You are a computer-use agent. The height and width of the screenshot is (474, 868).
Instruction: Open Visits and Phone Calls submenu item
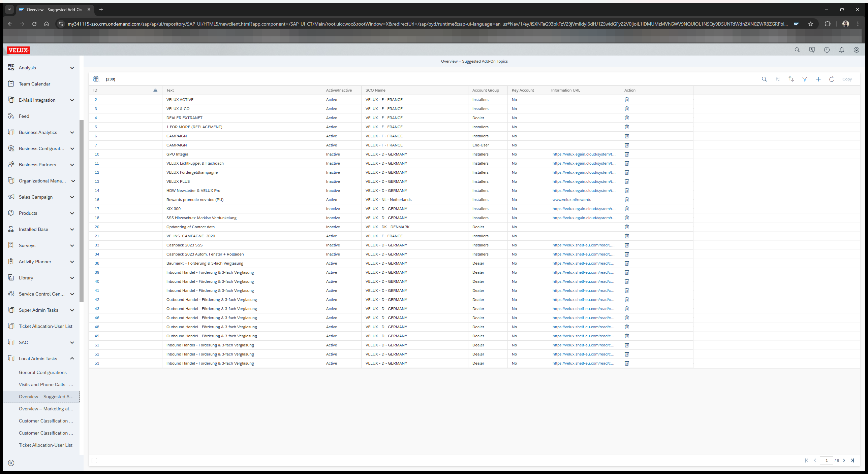point(46,384)
